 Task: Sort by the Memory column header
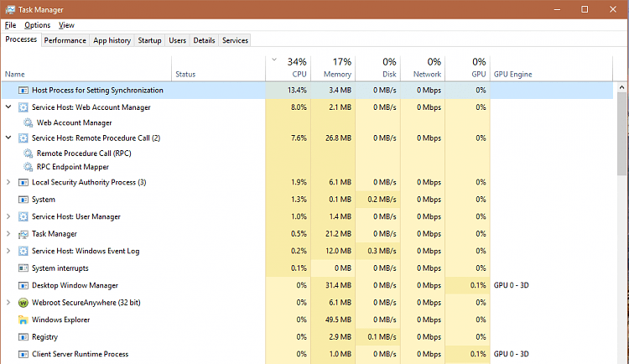click(333, 68)
